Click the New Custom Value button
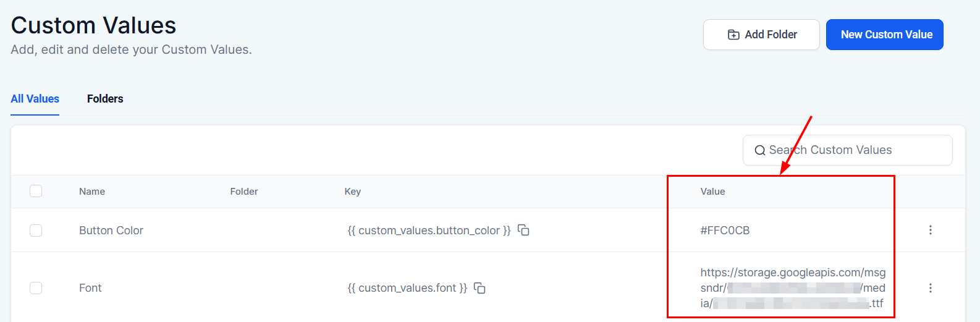Screen dimensions: 980x322 click(884, 35)
